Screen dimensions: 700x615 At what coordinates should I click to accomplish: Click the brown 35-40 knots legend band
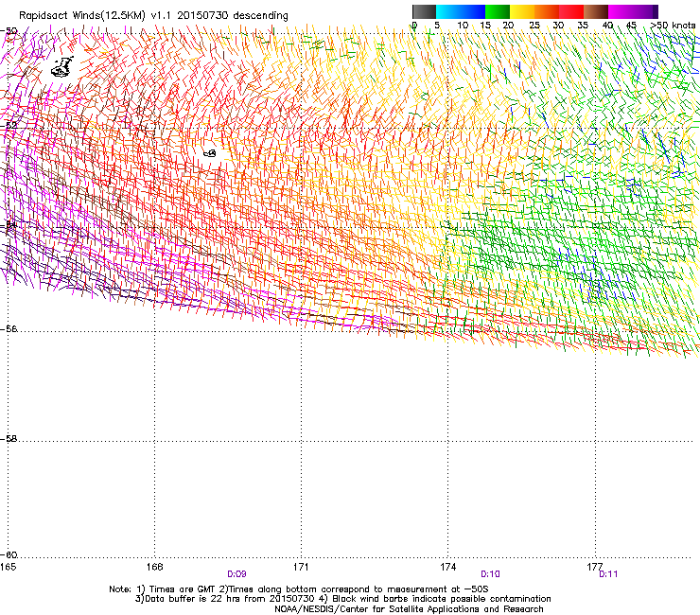point(596,11)
